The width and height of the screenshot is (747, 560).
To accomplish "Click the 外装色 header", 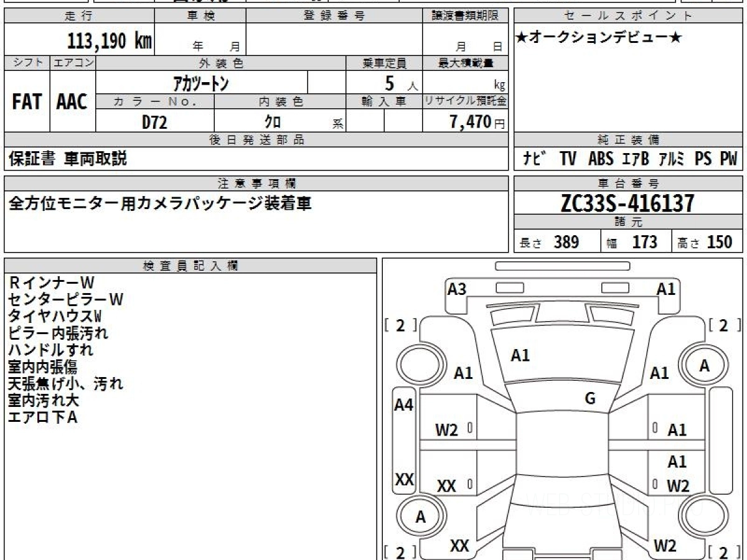I will tap(221, 63).
